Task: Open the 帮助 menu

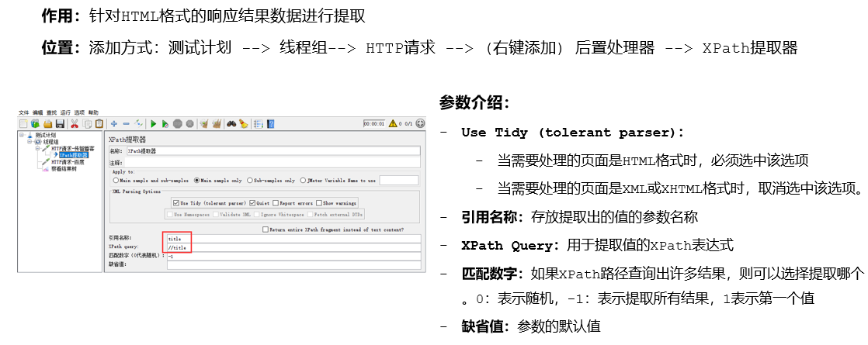Action: click(x=93, y=112)
